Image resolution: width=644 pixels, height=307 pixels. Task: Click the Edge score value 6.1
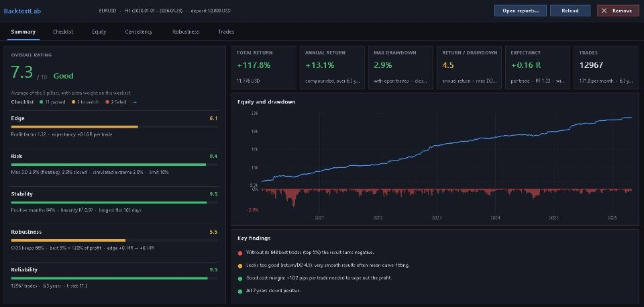(213, 118)
